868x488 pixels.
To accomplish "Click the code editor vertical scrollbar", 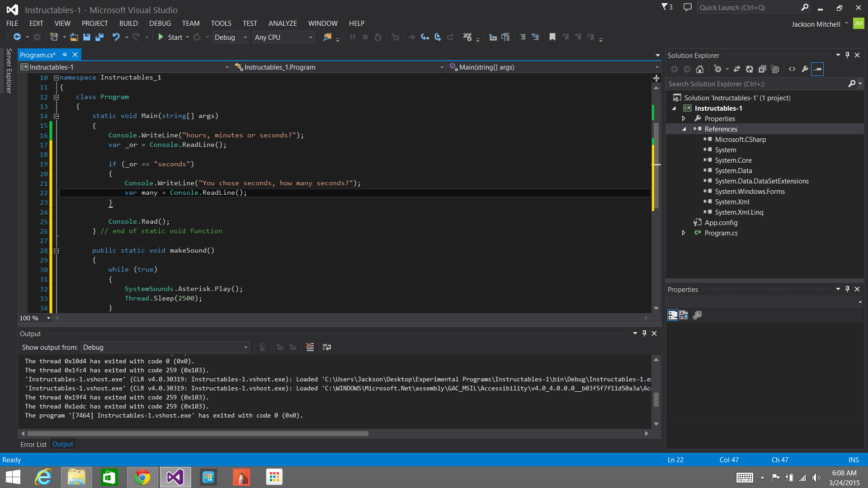I will click(x=656, y=199).
